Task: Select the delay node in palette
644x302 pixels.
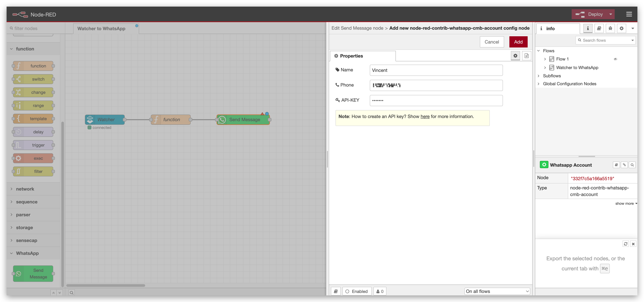Action: pyautogui.click(x=33, y=132)
